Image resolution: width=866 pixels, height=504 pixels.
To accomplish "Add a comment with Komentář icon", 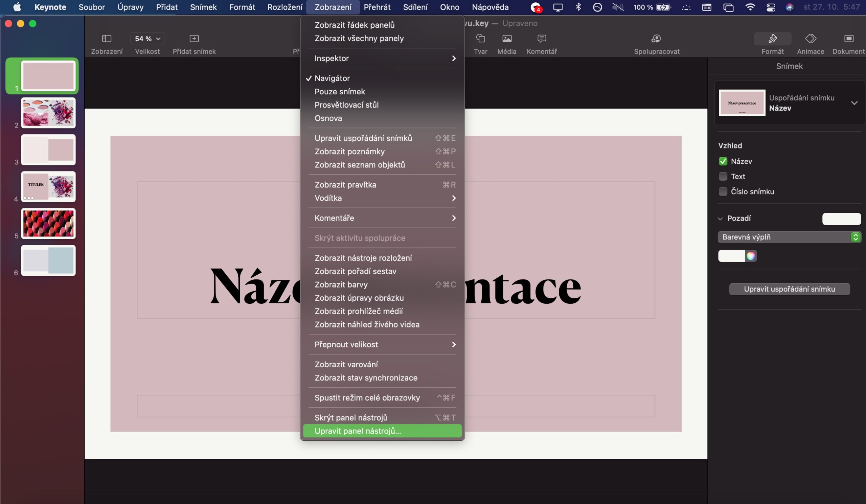I will tap(542, 39).
